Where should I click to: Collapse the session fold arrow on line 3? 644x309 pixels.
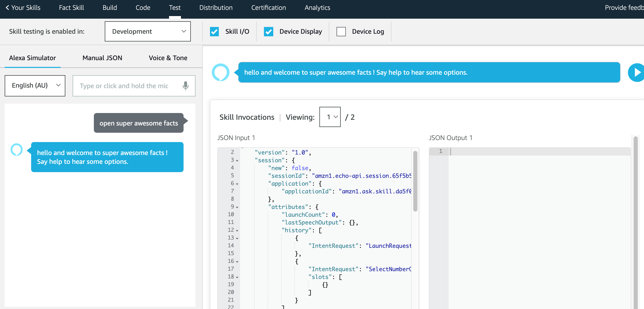[x=237, y=161]
